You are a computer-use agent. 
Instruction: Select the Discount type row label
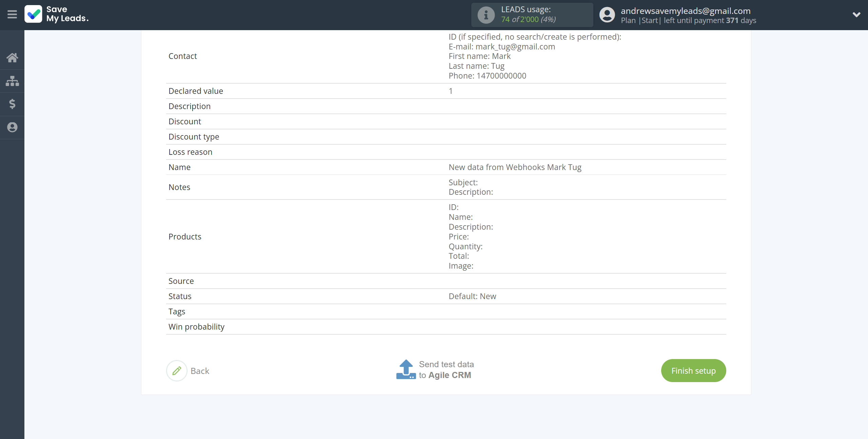coord(194,137)
